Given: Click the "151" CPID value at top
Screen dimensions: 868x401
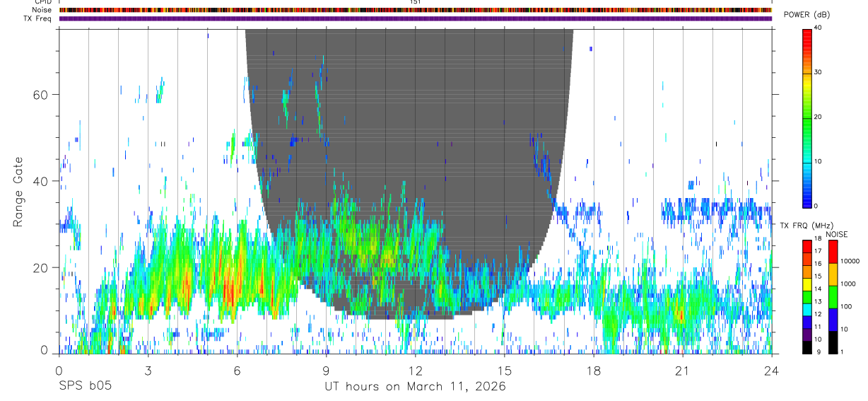Looking at the screenshot, I should (x=416, y=2).
